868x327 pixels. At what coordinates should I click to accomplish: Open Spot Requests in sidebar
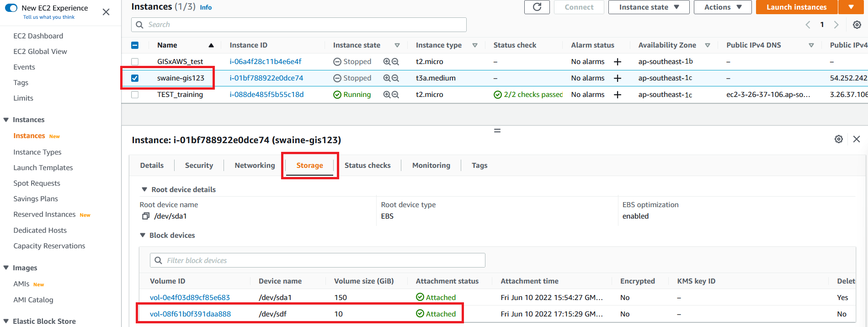click(37, 183)
